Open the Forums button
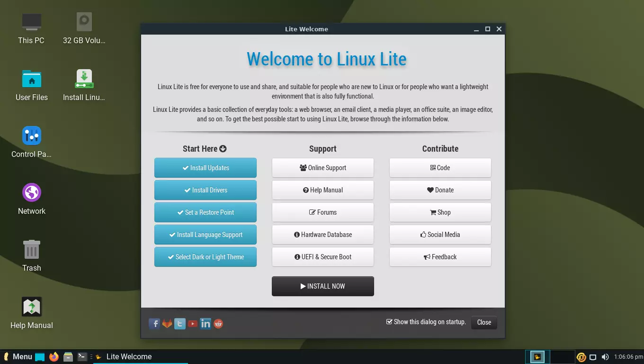The width and height of the screenshot is (644, 364). click(x=323, y=212)
